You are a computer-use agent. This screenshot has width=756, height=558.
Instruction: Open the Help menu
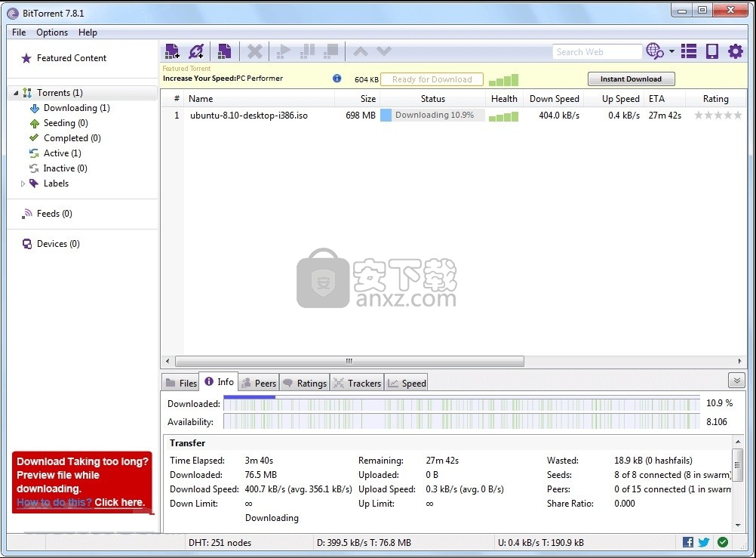[x=88, y=32]
